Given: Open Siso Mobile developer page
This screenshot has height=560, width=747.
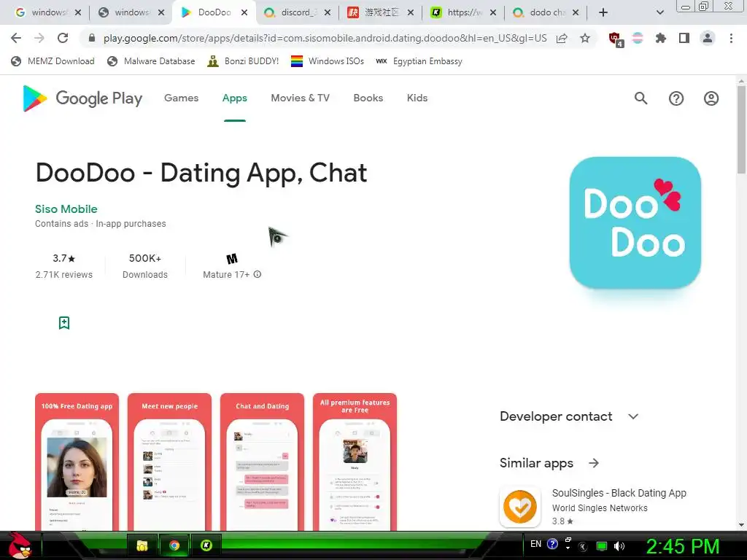Looking at the screenshot, I should 66,209.
